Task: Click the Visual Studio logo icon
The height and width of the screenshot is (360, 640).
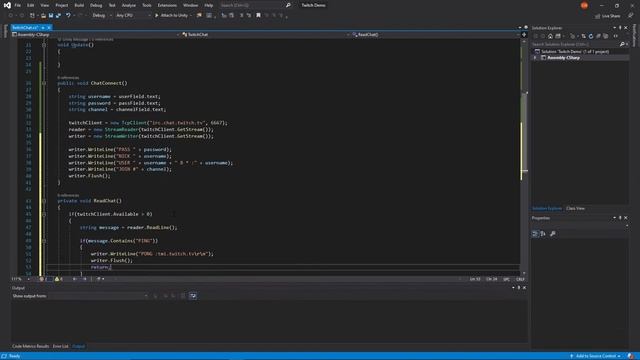Action: pos(7,5)
